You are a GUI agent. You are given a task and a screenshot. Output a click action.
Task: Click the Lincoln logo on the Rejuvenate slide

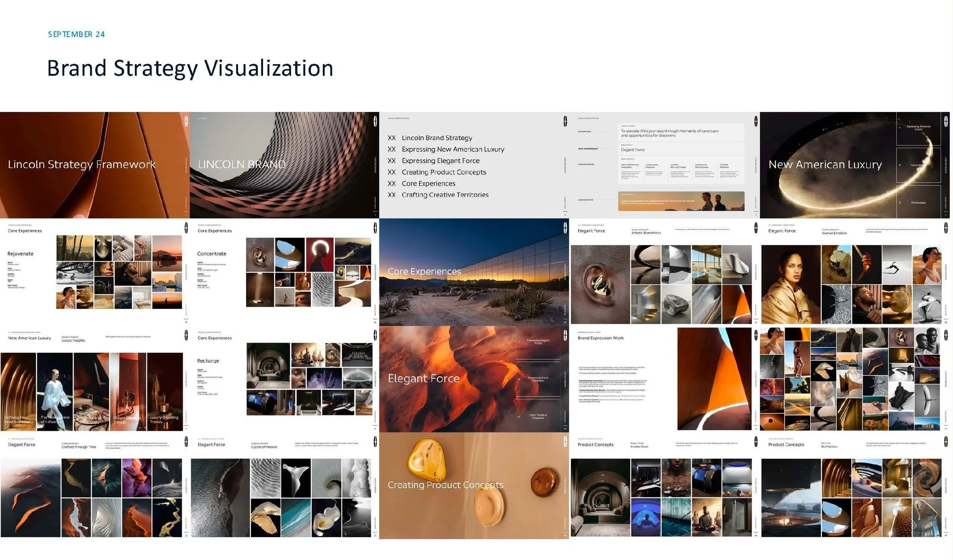pos(186,228)
